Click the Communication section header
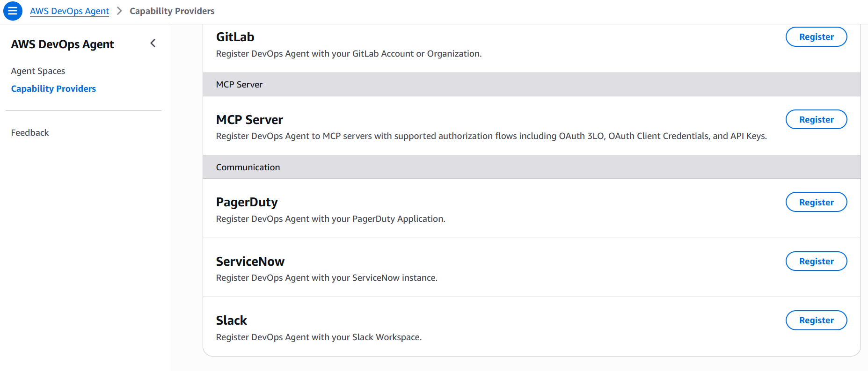 point(532,167)
